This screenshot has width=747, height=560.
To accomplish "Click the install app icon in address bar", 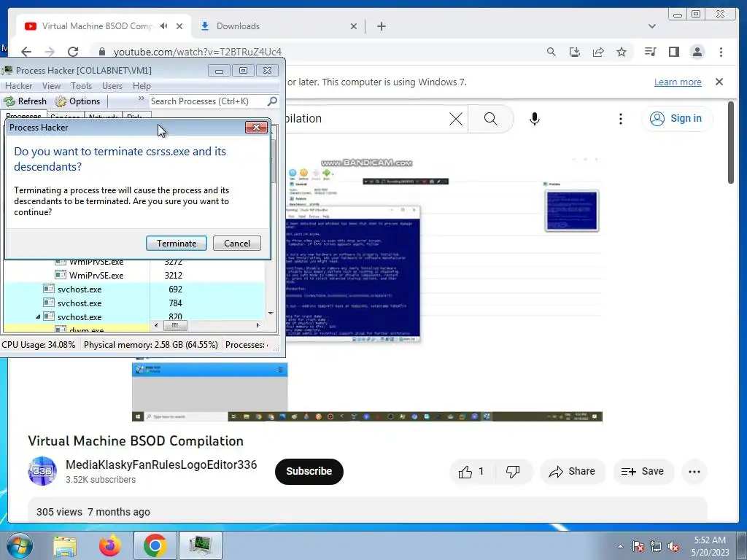I will tap(575, 52).
